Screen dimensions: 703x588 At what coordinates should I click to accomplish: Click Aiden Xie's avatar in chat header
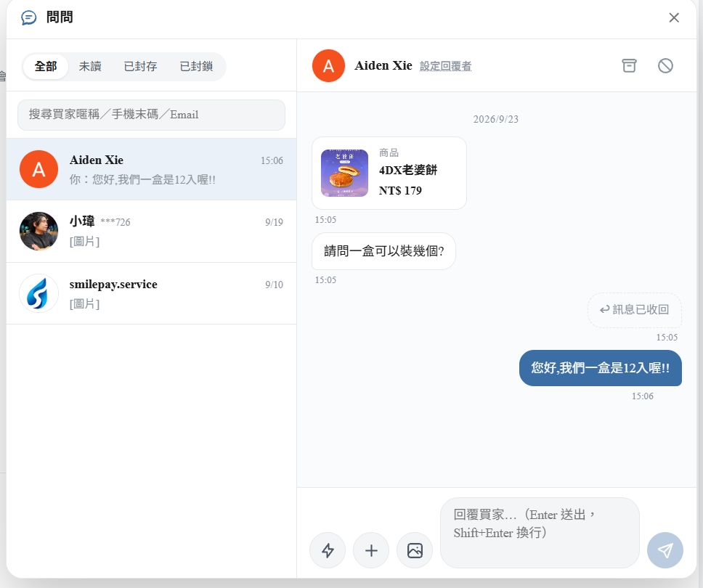pyautogui.click(x=329, y=66)
